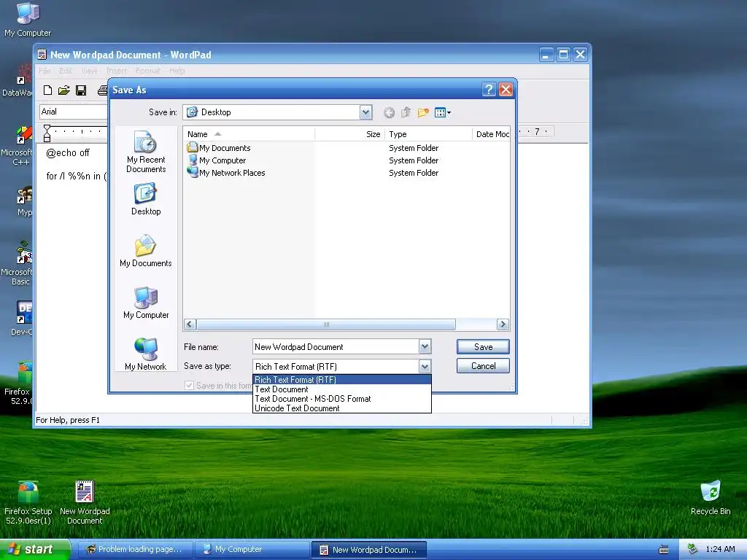Click the scroll right arrow in file list

pos(502,324)
